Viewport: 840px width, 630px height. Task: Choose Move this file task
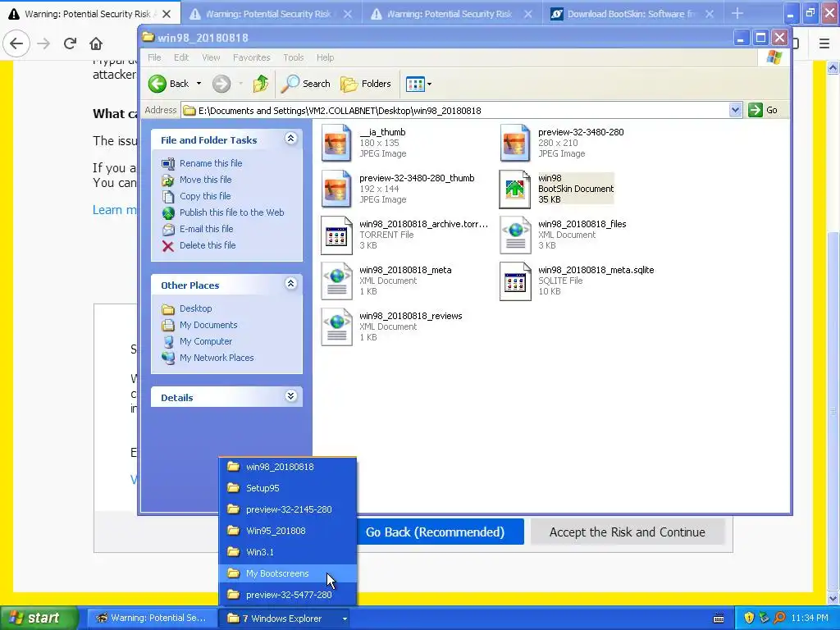tap(197, 180)
